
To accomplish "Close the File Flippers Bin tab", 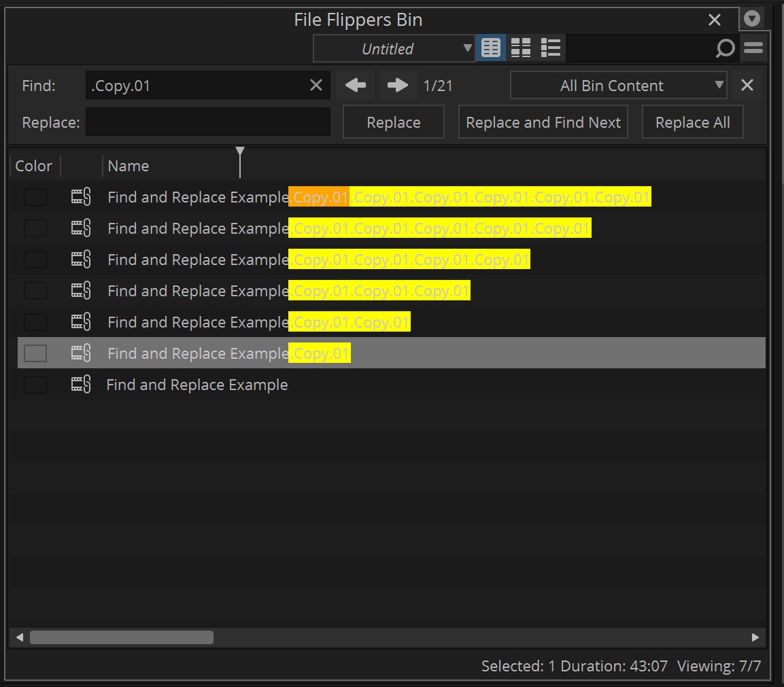I will (x=715, y=20).
